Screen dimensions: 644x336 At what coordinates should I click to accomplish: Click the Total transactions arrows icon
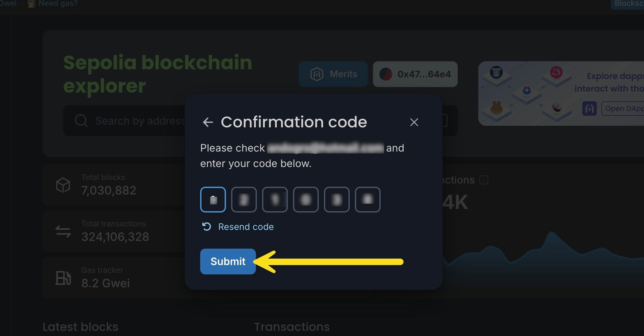click(x=63, y=232)
